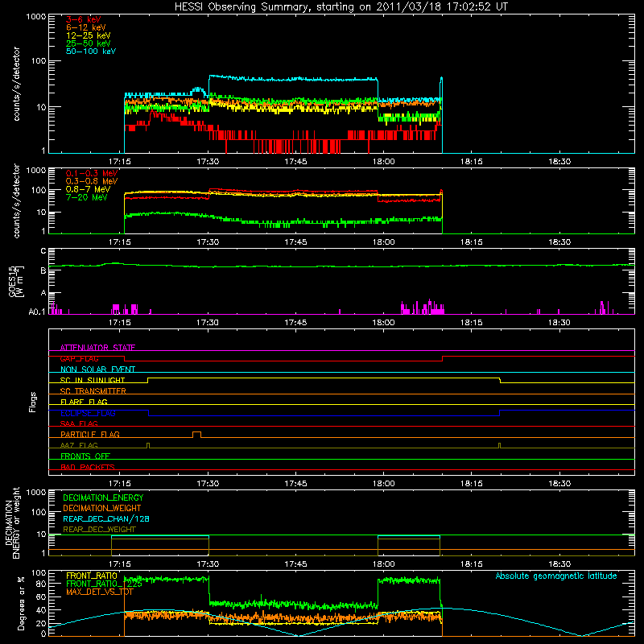
Task: Click 17:15 tick below the keV panel
Action: (x=119, y=162)
